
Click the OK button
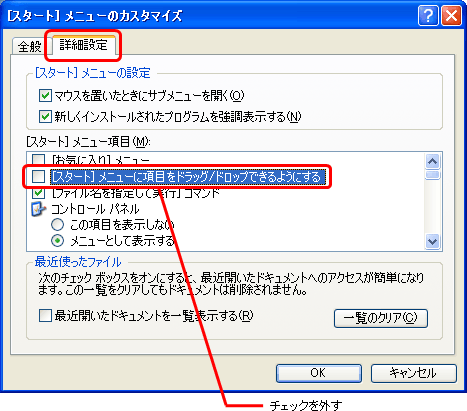coord(319,373)
